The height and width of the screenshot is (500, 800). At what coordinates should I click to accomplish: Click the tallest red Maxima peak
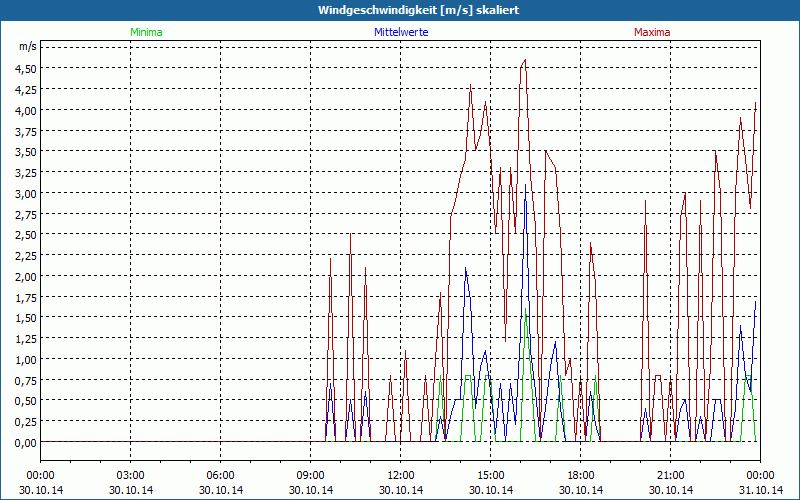point(525,60)
